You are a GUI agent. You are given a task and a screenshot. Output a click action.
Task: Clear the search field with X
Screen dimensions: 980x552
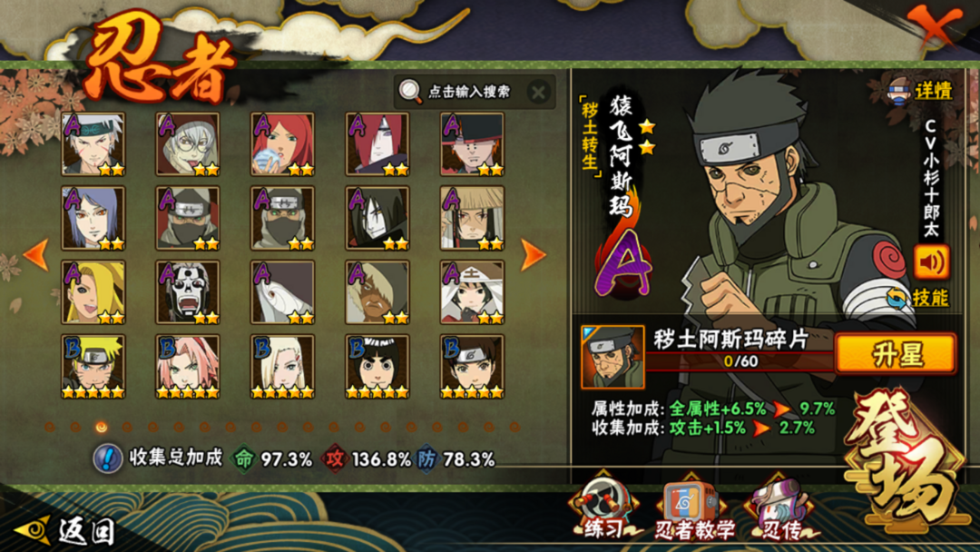(538, 93)
